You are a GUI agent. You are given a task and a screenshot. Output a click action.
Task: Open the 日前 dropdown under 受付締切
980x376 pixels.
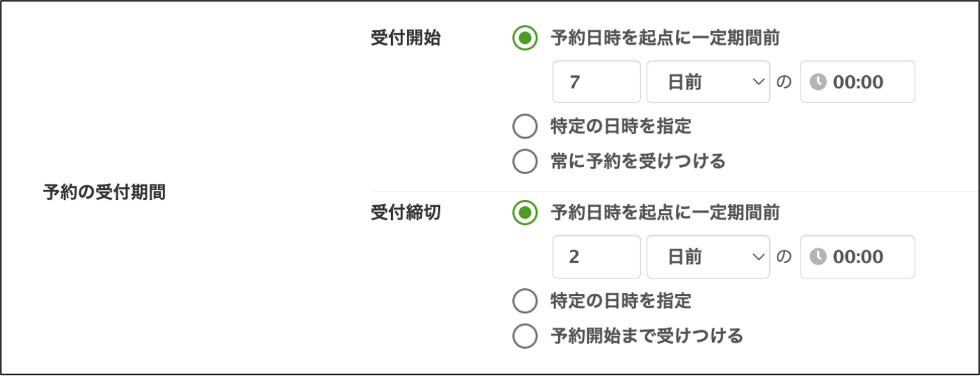tap(708, 257)
